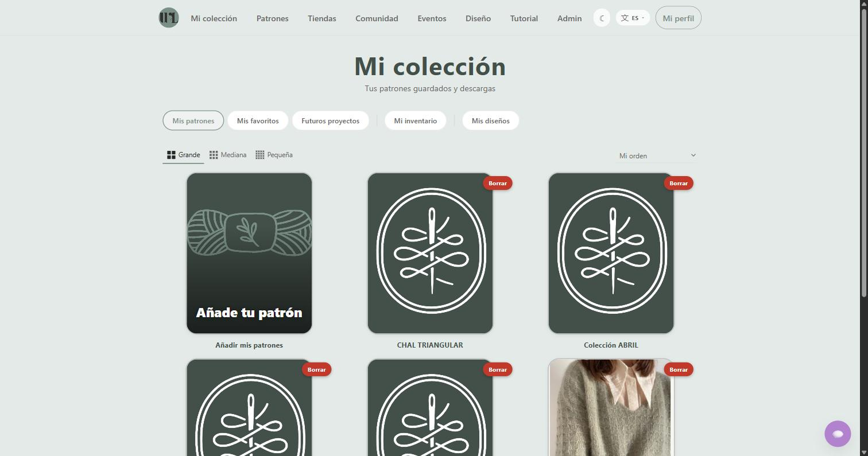Open CHAL TRIANGULAR pattern thumbnail
The image size is (868, 456).
(x=430, y=253)
